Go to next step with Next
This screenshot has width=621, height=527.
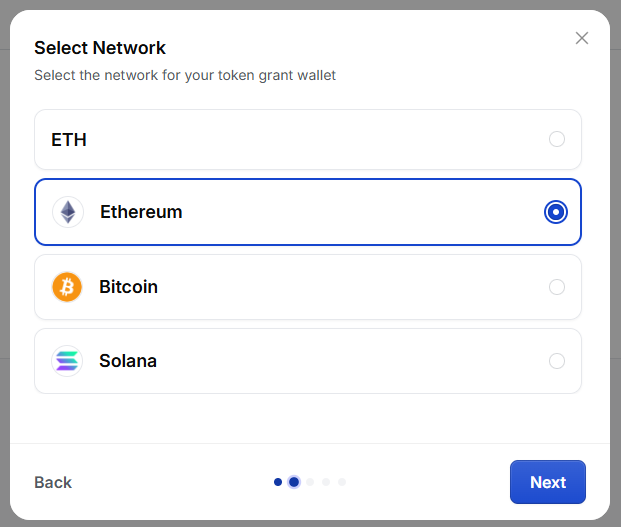click(x=547, y=482)
